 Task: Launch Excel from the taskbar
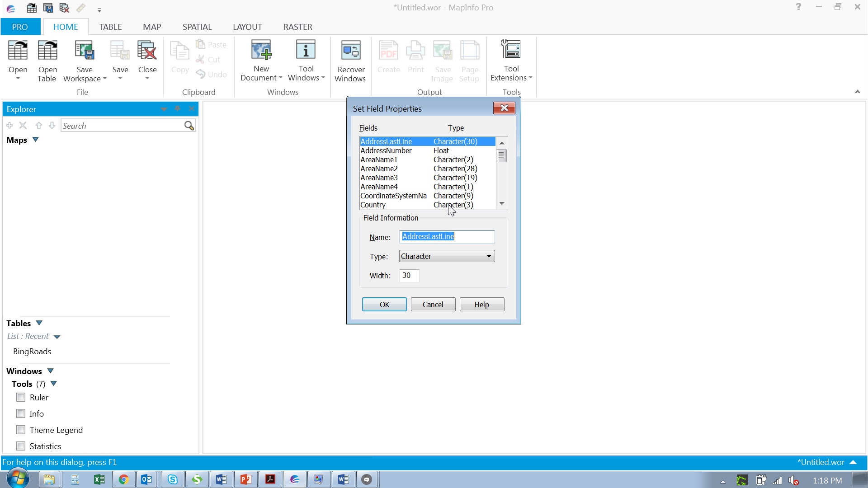point(99,479)
